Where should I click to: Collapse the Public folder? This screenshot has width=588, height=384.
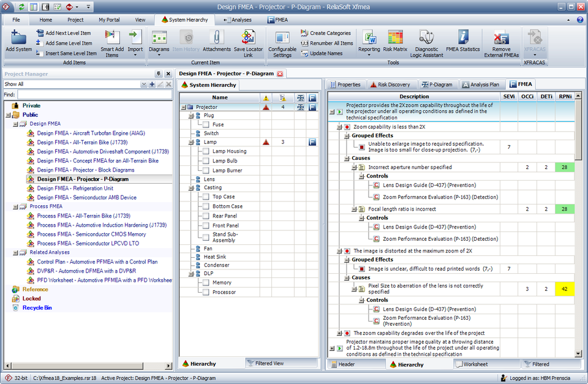tap(8, 115)
